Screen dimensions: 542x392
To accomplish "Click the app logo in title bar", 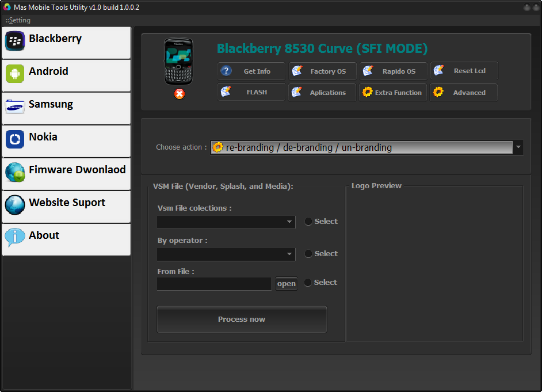I will pyautogui.click(x=7, y=7).
